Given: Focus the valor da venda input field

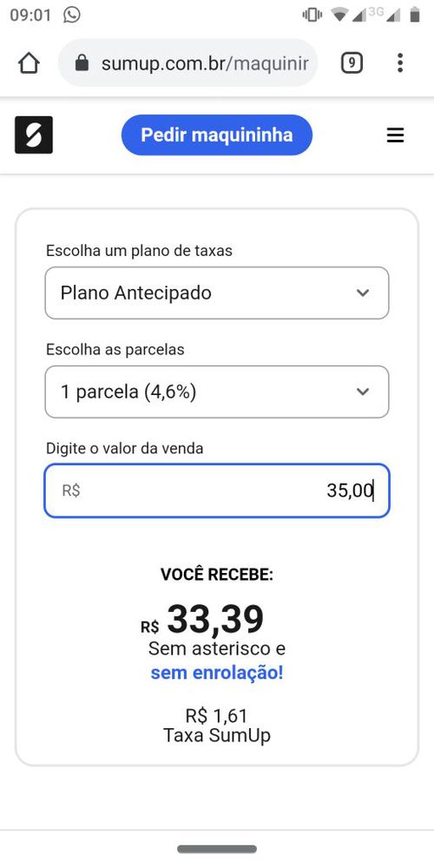Looking at the screenshot, I should pyautogui.click(x=217, y=490).
